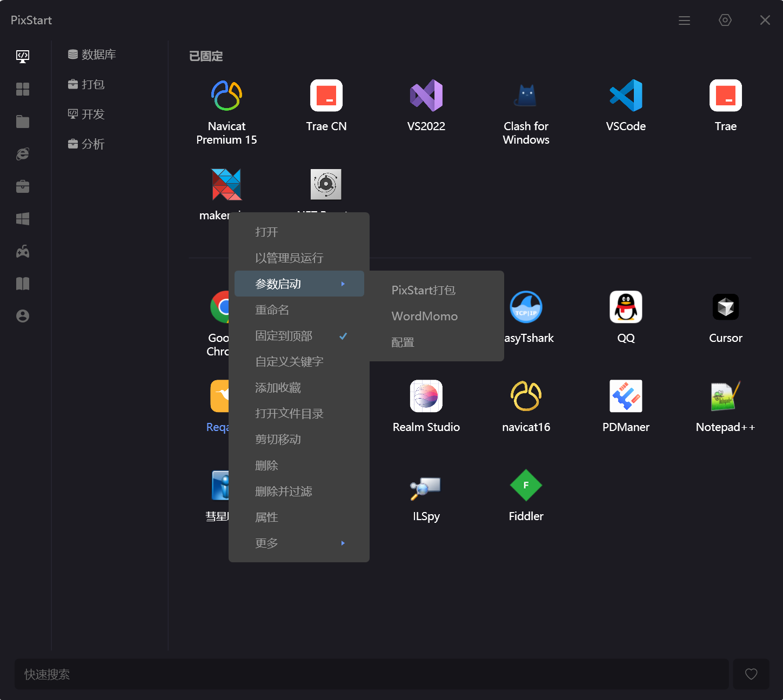The height and width of the screenshot is (700, 783).
Task: Launch the VS2022 app icon
Action: pyautogui.click(x=426, y=96)
